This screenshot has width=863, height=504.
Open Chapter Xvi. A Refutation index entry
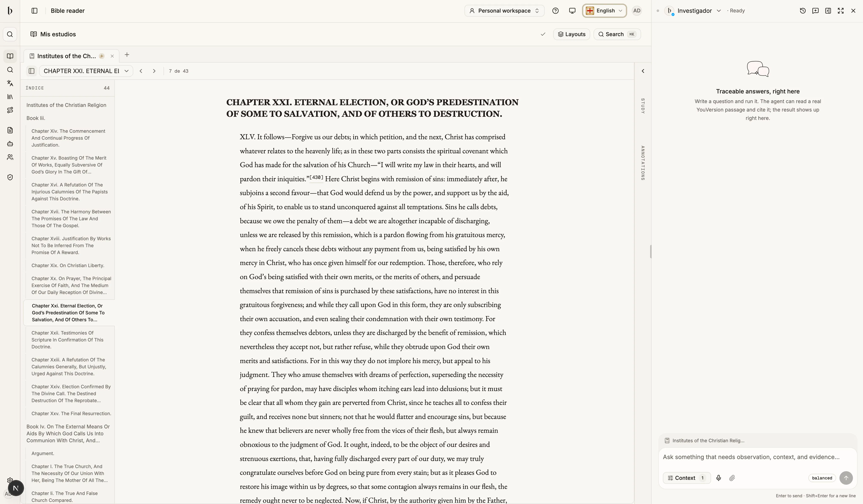coord(70,192)
